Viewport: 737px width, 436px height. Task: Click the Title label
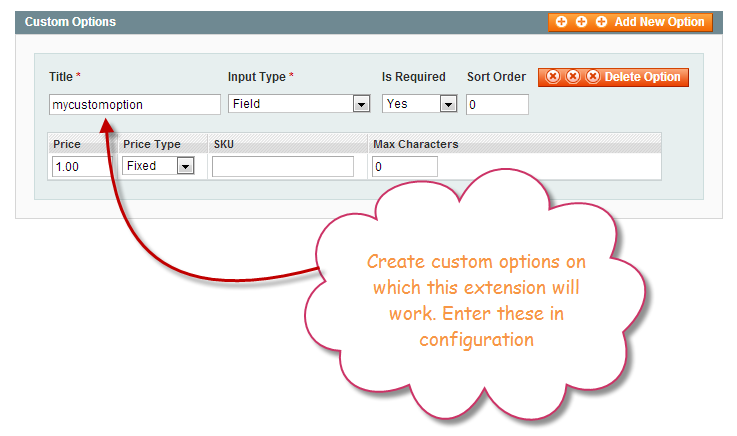pyautogui.click(x=61, y=77)
